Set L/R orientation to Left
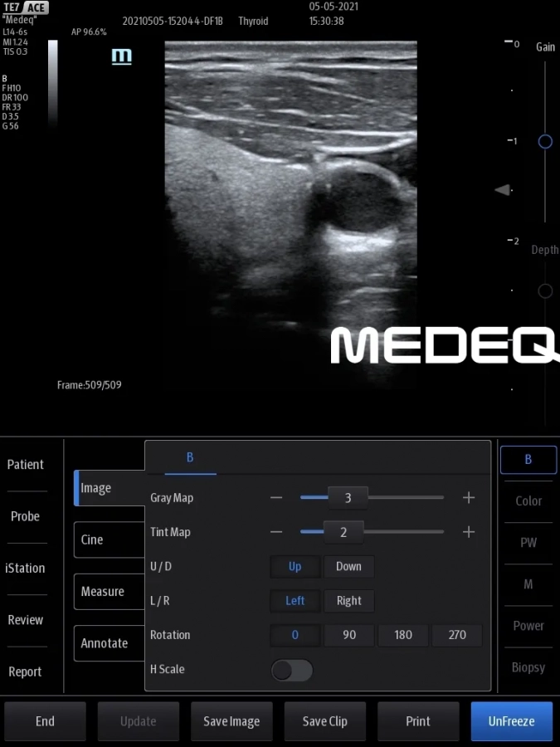 (295, 601)
